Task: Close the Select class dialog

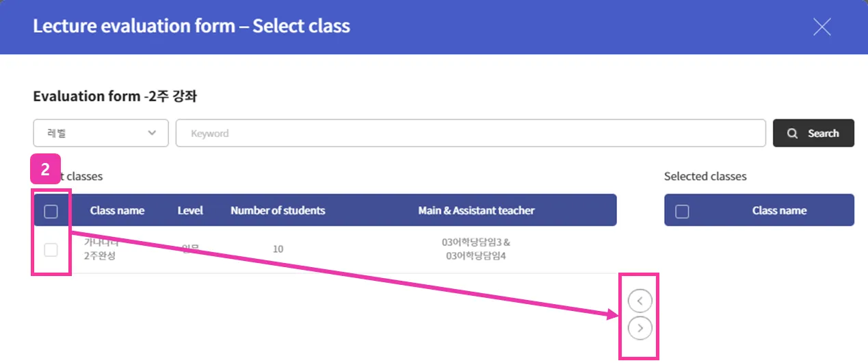Action: click(x=821, y=27)
